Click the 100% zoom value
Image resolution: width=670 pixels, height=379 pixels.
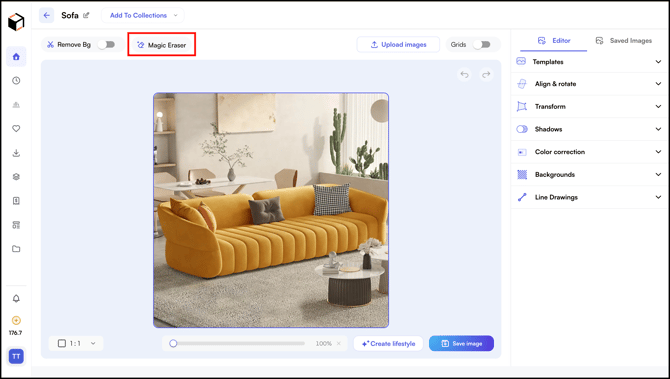(x=324, y=344)
